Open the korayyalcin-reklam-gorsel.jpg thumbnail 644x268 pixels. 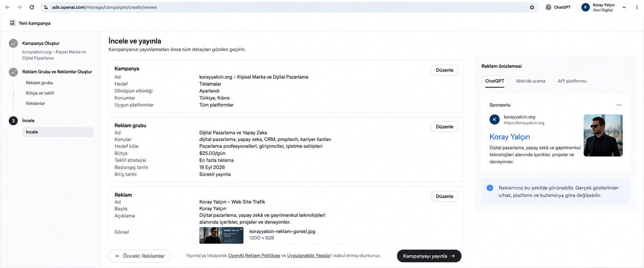click(221, 235)
